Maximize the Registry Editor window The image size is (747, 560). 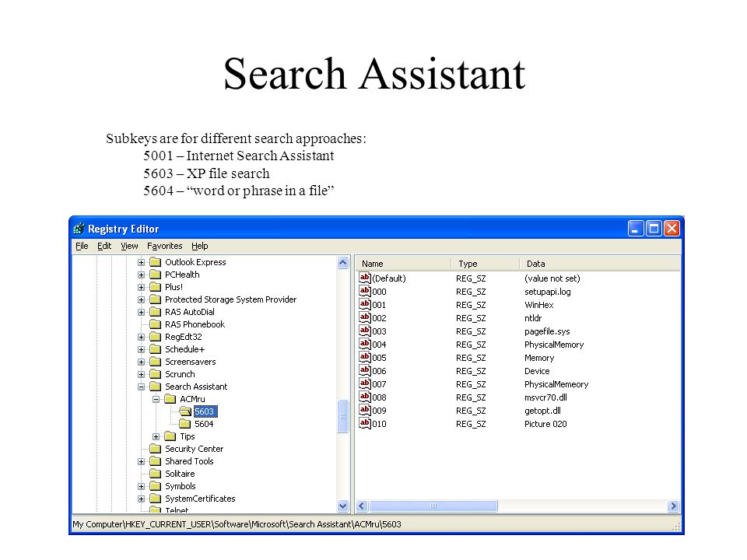click(654, 229)
